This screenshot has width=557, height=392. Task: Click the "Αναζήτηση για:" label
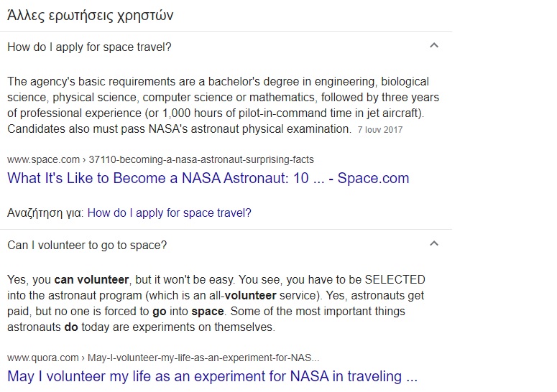tap(45, 213)
